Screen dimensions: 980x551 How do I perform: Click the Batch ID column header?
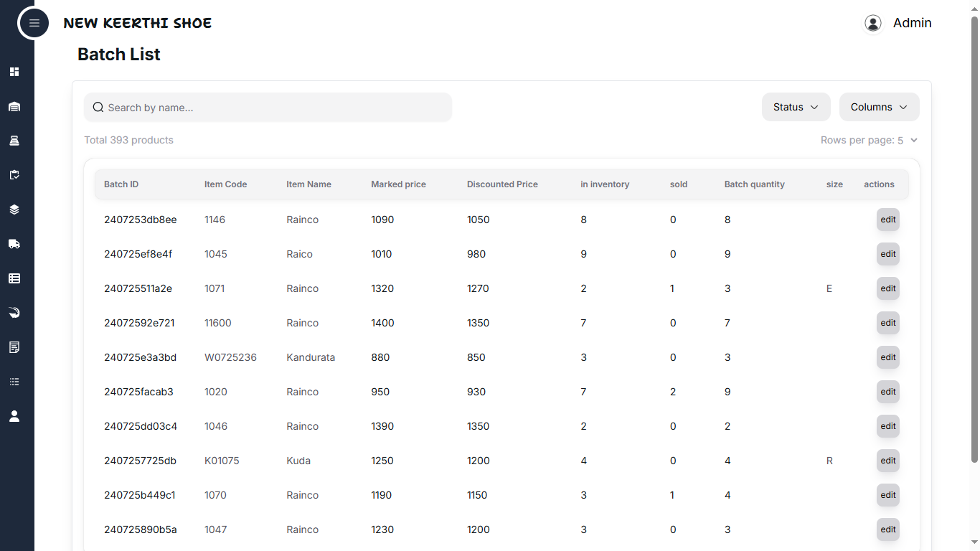(x=121, y=184)
